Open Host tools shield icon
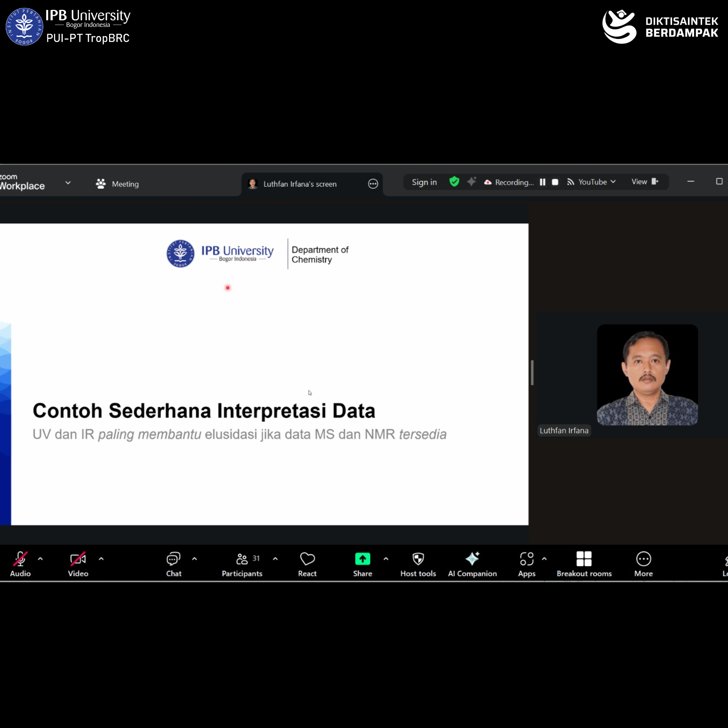The image size is (728, 728). coord(418,564)
